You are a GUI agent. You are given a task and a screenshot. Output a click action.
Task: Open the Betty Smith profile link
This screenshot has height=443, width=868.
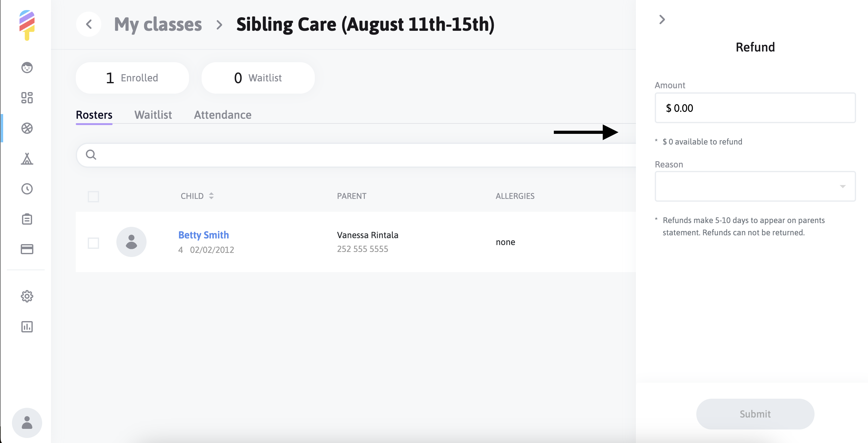(203, 235)
